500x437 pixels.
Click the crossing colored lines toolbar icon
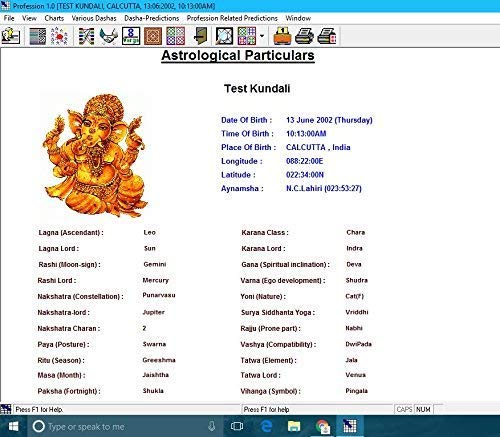pyautogui.click(x=86, y=36)
